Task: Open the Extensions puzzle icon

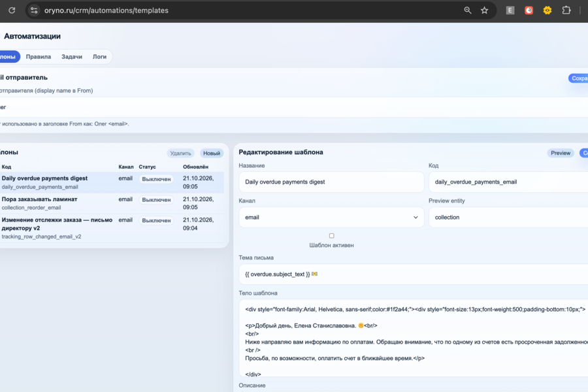Action: coord(566,10)
